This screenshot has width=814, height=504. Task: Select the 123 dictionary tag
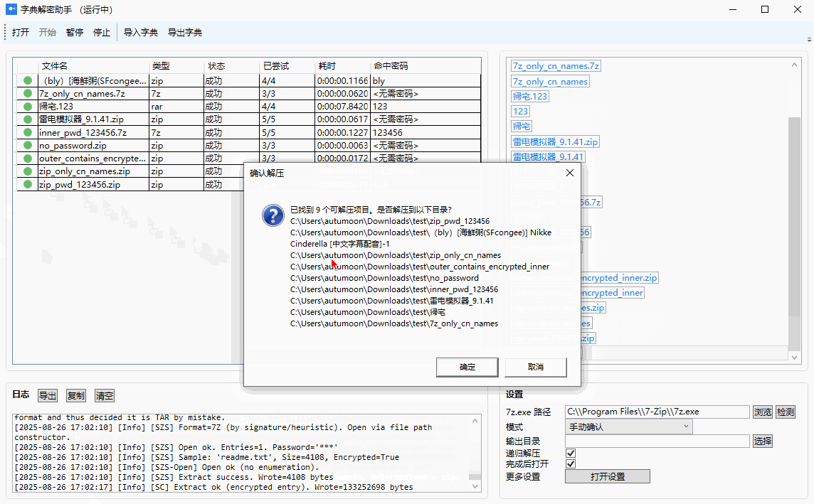coord(520,111)
